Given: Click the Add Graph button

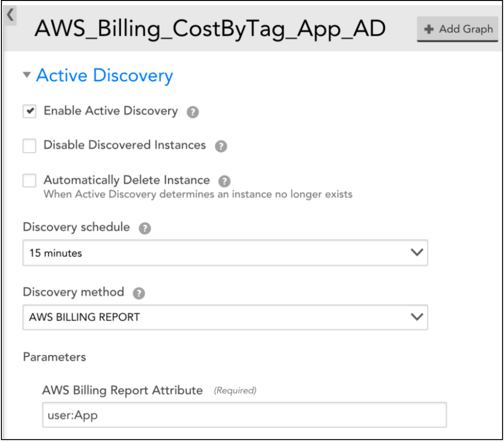Looking at the screenshot, I should [x=458, y=30].
